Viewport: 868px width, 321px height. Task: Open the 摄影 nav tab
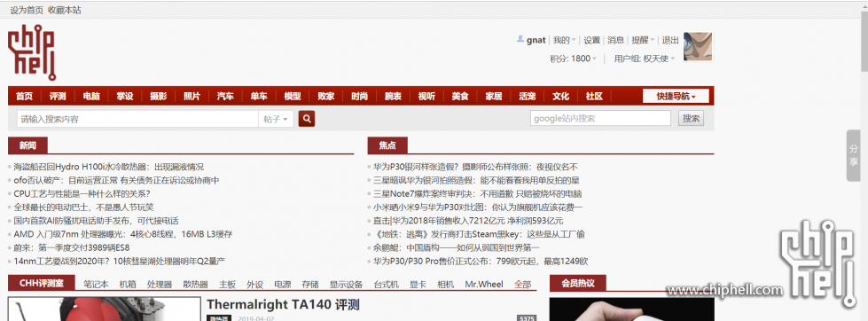coord(159,96)
